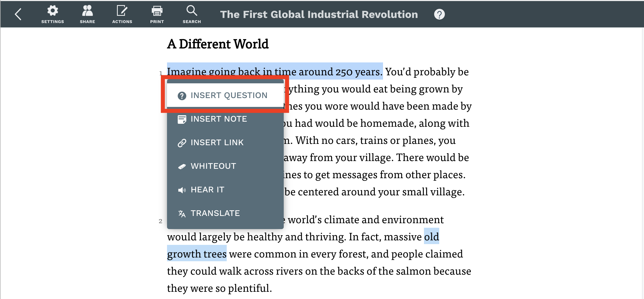The height and width of the screenshot is (299, 644).
Task: Click the help question mark icon
Action: click(439, 14)
